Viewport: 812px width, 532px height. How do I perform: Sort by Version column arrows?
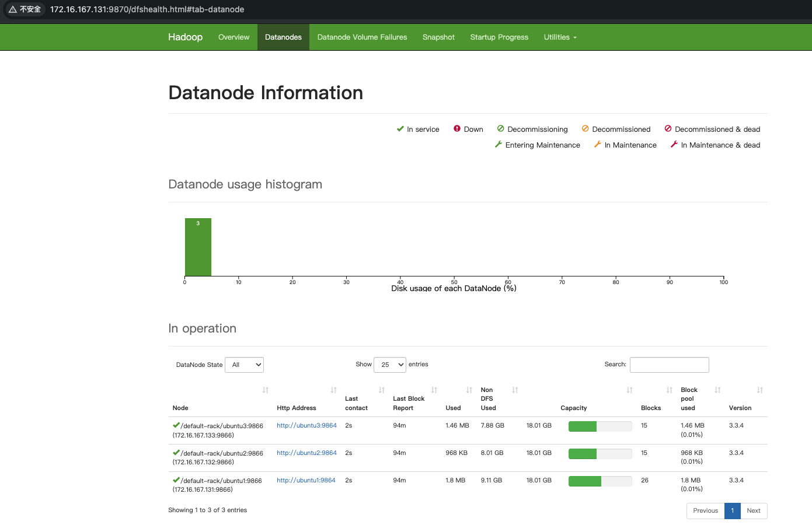pyautogui.click(x=760, y=390)
